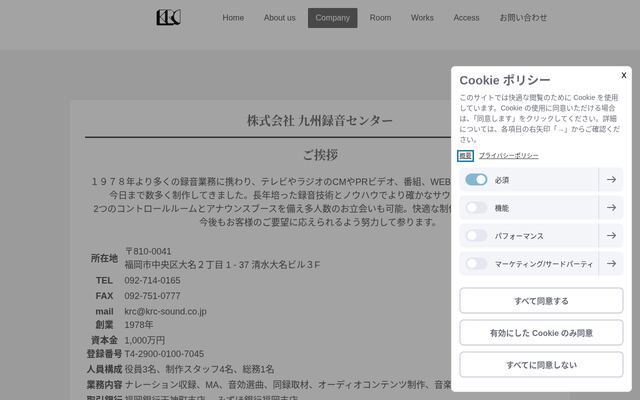Close the Cookie policy dialog
Viewport: 640px width, 400px height.
[624, 75]
